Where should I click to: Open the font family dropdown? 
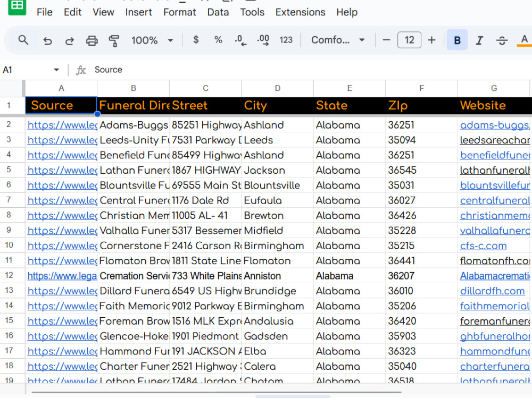338,40
